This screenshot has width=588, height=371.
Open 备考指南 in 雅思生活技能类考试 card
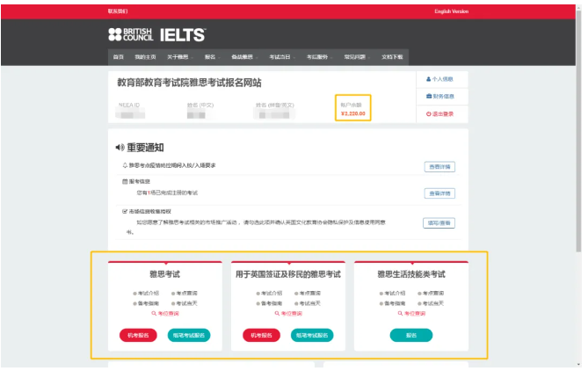point(395,303)
